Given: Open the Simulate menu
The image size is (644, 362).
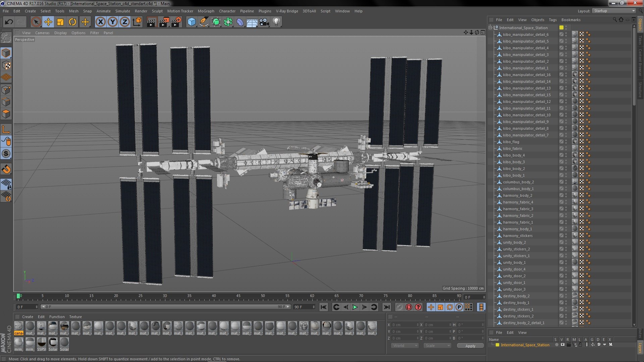Looking at the screenshot, I should tap(122, 11).
